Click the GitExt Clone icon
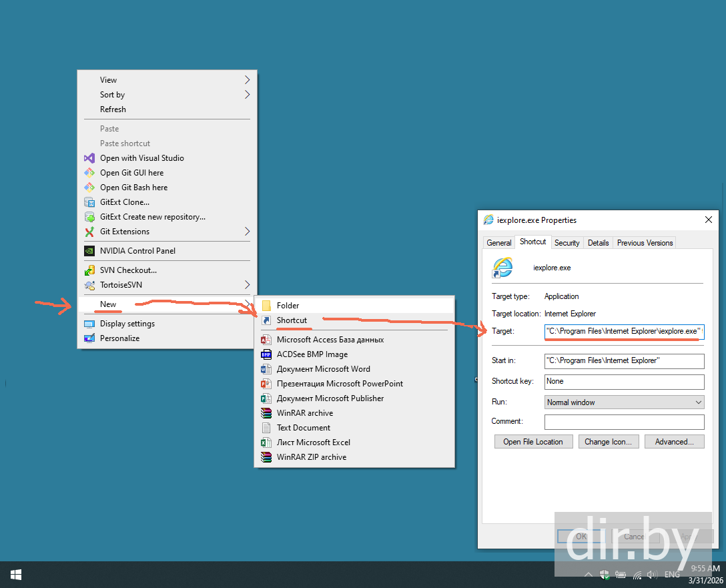The width and height of the screenshot is (726, 588). click(89, 202)
